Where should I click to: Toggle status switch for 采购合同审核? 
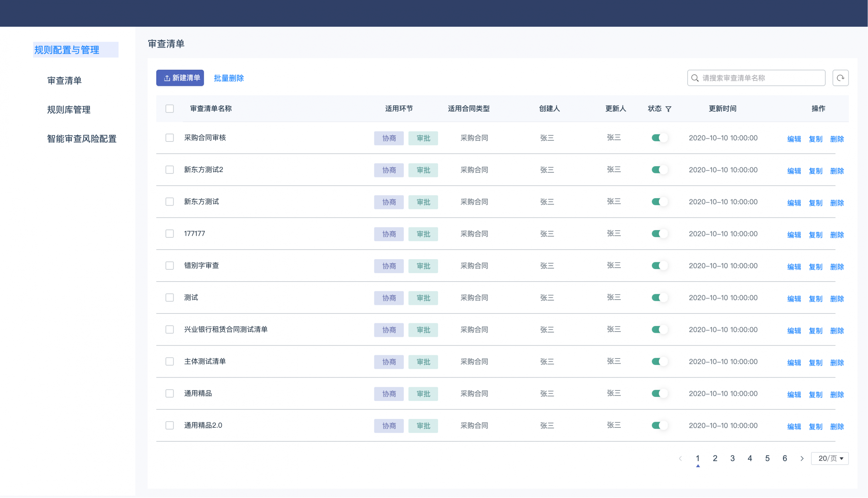(x=659, y=138)
